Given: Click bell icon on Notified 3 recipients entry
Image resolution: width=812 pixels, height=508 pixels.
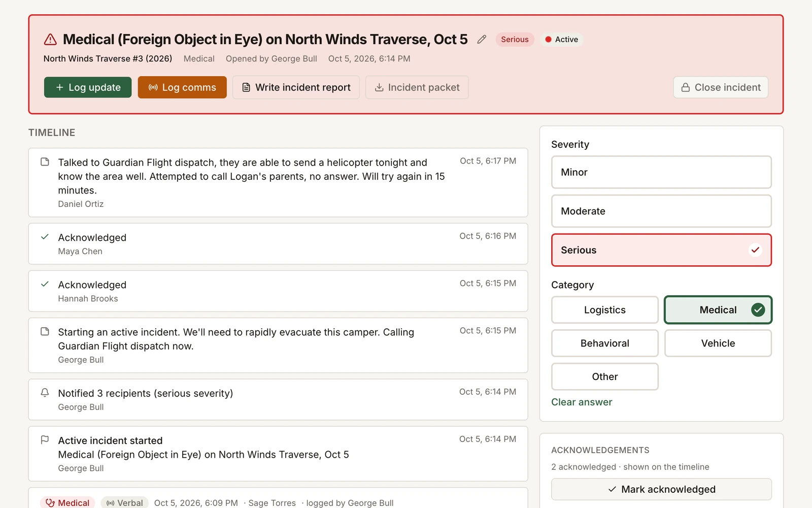Looking at the screenshot, I should point(45,393).
